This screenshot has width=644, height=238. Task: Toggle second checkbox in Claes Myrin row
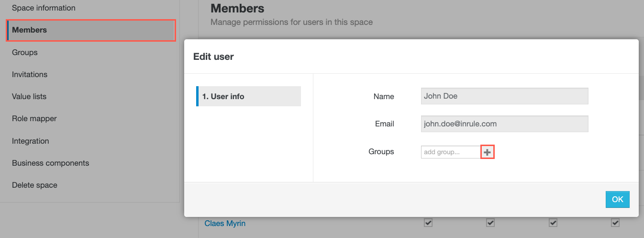click(490, 223)
